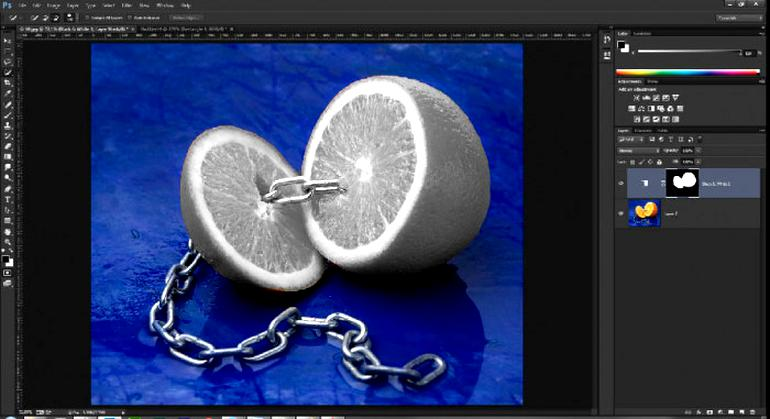Screen dimensions: 770x419
Task: Select the Spot Healing Brush tool
Action: click(x=7, y=104)
